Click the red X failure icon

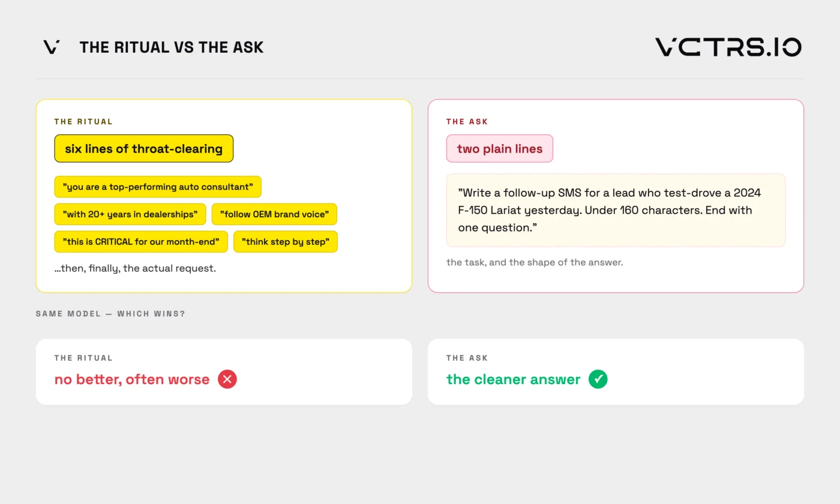pos(227,379)
